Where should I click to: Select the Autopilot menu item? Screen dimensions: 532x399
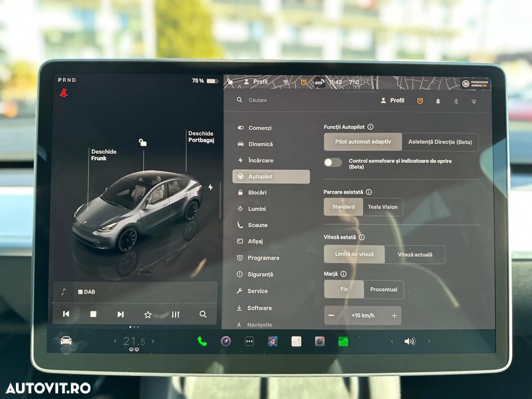[271, 177]
